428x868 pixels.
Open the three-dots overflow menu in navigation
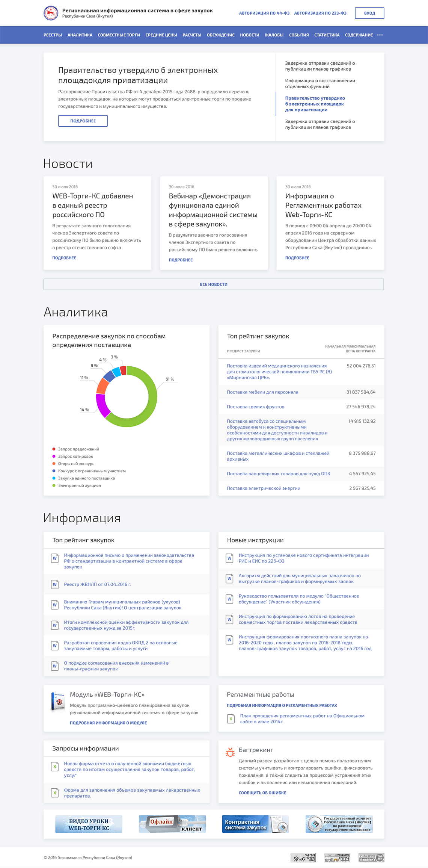[x=380, y=35]
